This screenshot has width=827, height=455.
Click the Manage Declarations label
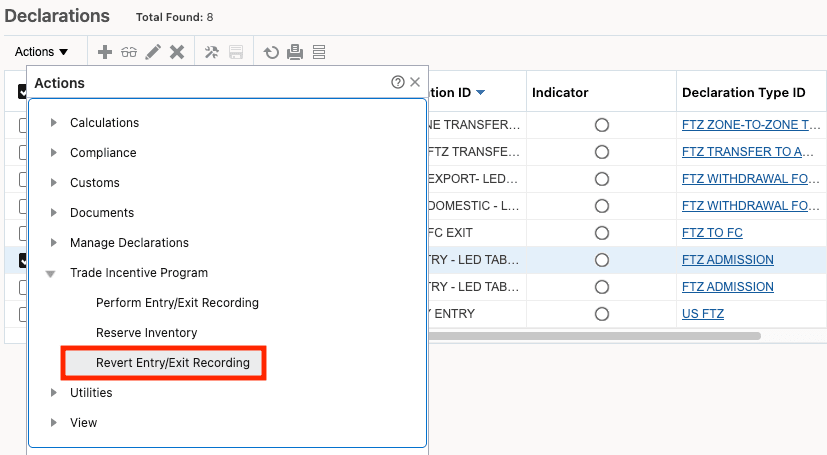(x=129, y=243)
